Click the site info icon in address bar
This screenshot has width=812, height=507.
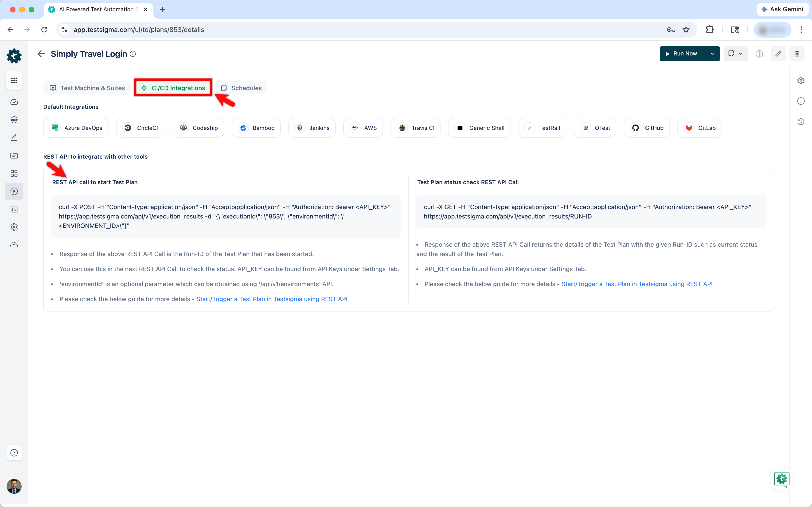65,30
